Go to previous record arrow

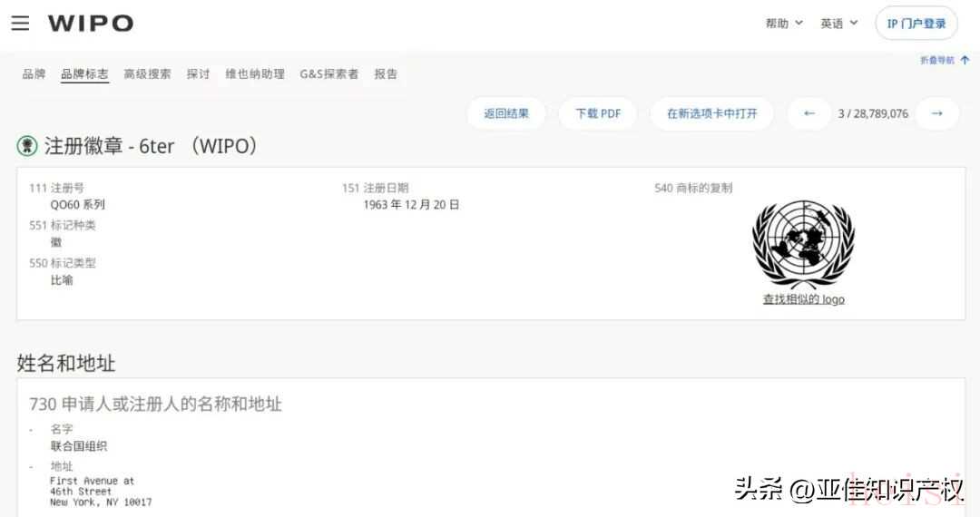pos(808,113)
